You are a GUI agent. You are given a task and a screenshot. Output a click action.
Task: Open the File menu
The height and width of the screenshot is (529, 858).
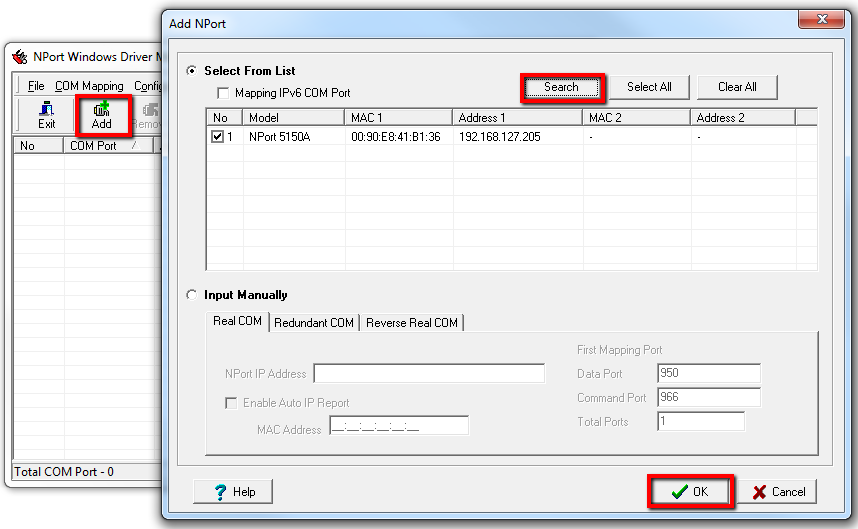click(x=36, y=86)
